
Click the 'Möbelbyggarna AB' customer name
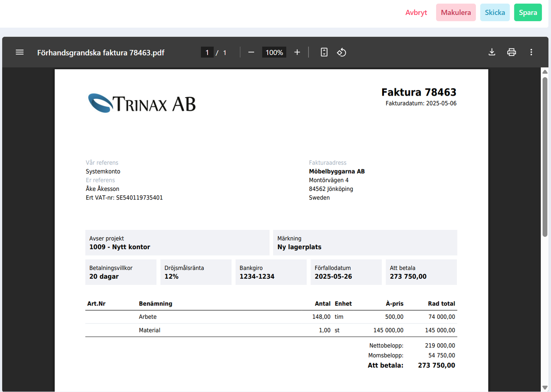[x=337, y=172]
